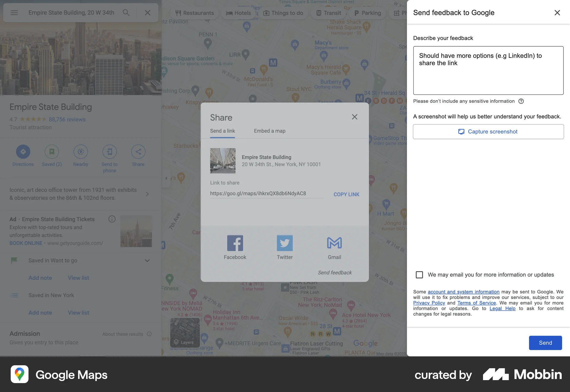Open the main hamburger menu
Screen dimensions: 570x392
pyautogui.click(x=14, y=12)
